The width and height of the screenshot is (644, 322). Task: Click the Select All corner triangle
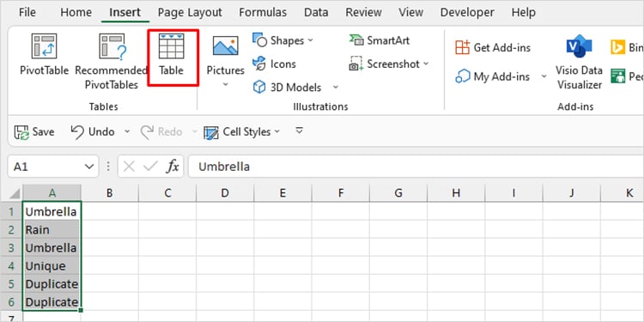click(x=15, y=194)
